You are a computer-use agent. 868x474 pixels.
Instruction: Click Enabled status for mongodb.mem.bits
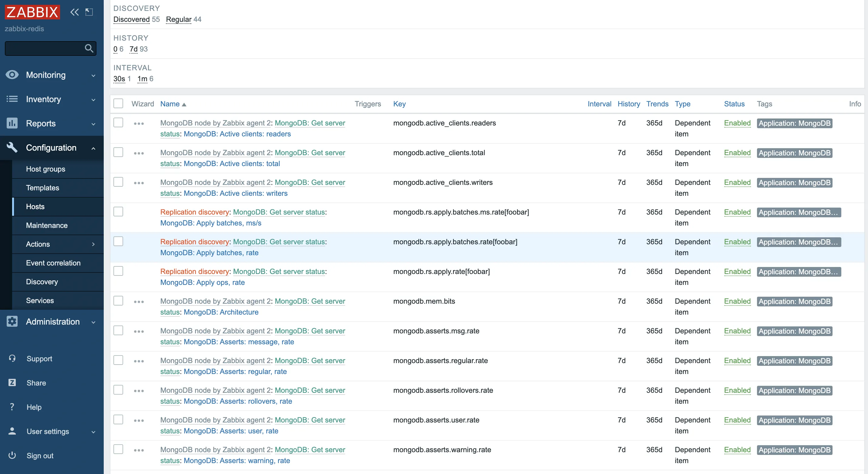coord(737,301)
